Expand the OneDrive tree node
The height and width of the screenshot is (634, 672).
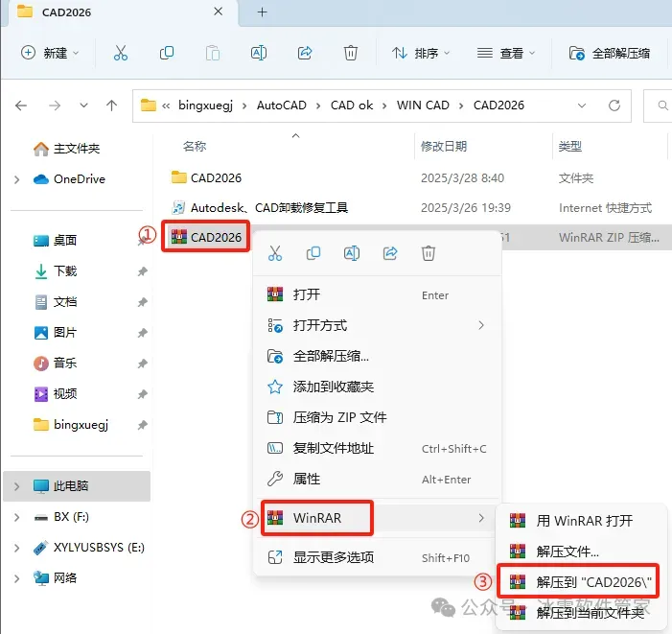tap(16, 179)
